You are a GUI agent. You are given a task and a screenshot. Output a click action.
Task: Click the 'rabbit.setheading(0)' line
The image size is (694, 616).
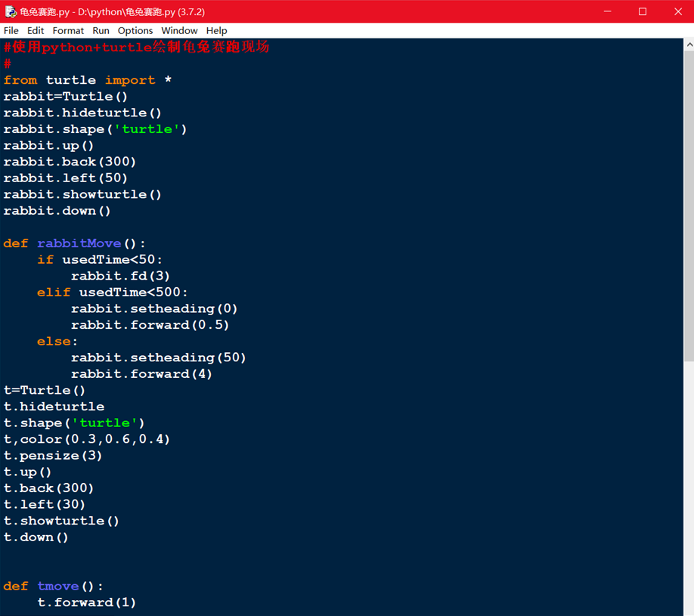[x=154, y=309]
